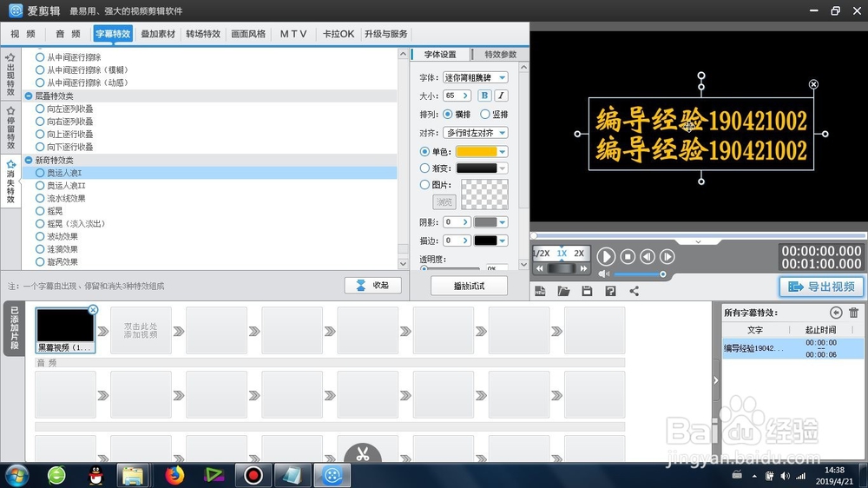Click the yellow 单色 color swatch
This screenshot has width=868, height=488.
click(x=477, y=152)
